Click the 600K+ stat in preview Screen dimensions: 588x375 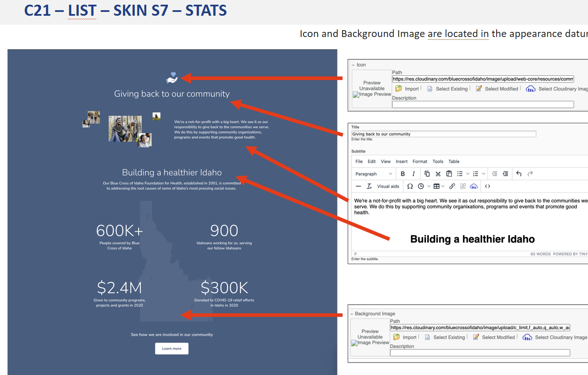tap(119, 230)
